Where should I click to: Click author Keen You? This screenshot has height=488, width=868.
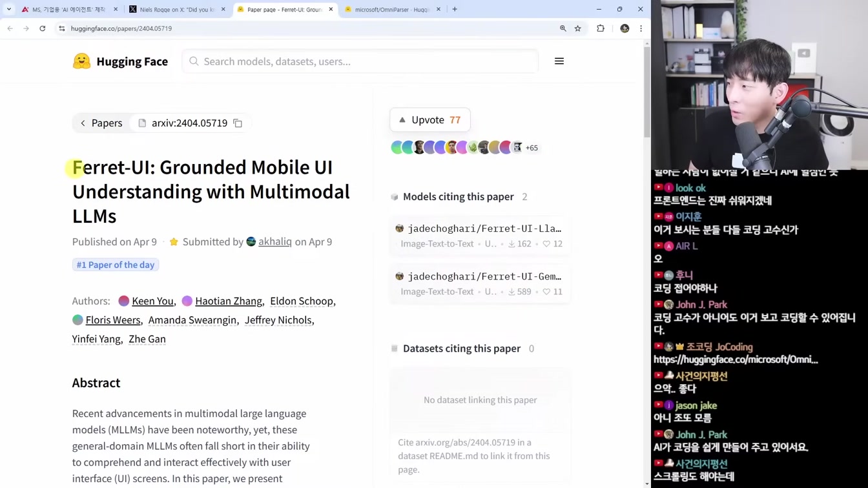152,301
